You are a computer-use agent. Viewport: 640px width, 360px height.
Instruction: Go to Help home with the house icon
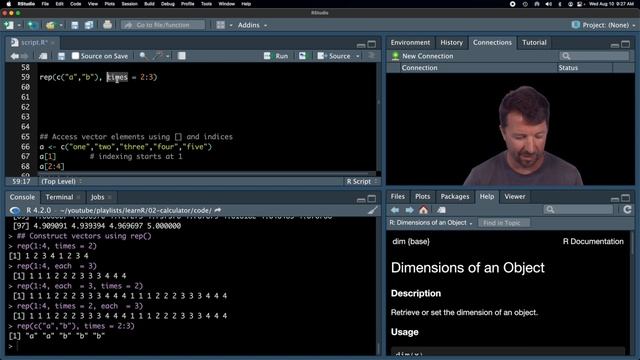(424, 210)
